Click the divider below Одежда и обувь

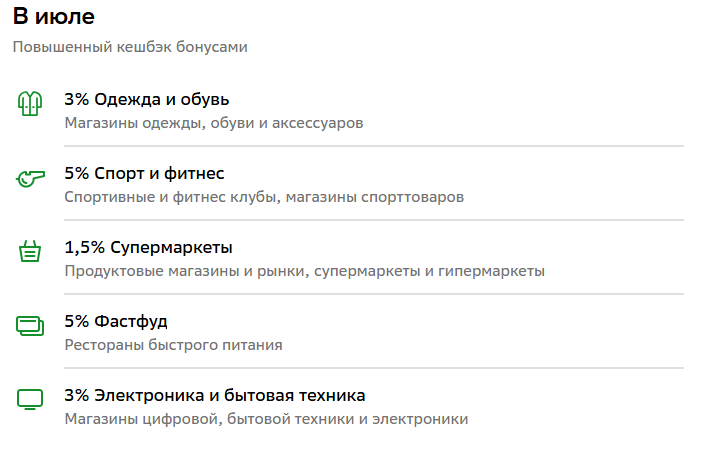pos(374,146)
